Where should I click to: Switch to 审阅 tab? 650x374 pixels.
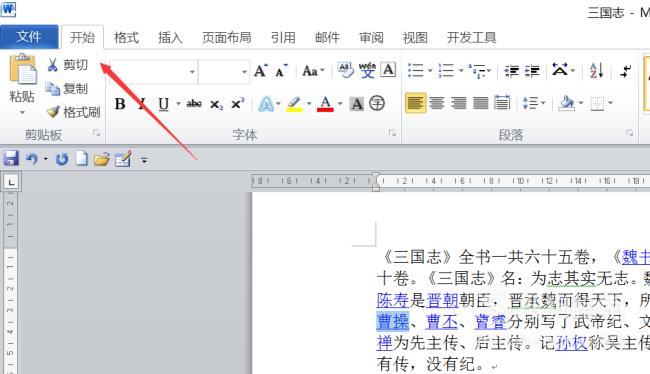click(x=371, y=38)
